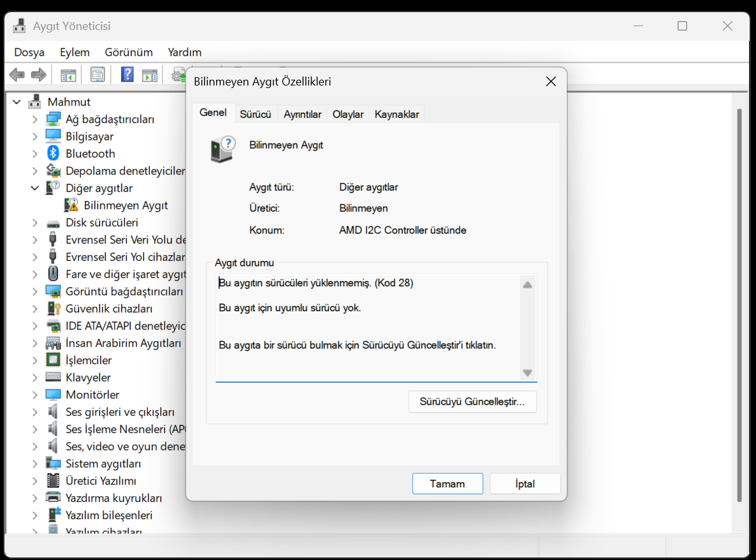Select the Mahmut computer icon

pyautogui.click(x=34, y=102)
